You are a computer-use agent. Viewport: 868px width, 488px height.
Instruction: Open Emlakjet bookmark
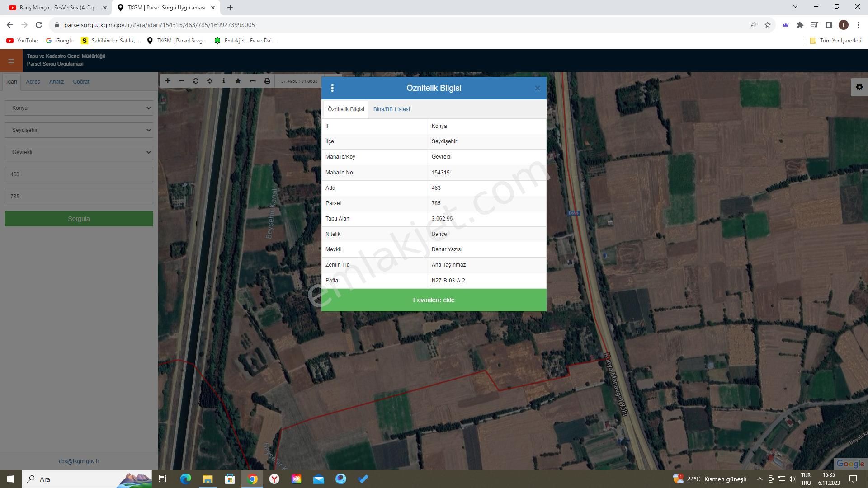point(245,41)
